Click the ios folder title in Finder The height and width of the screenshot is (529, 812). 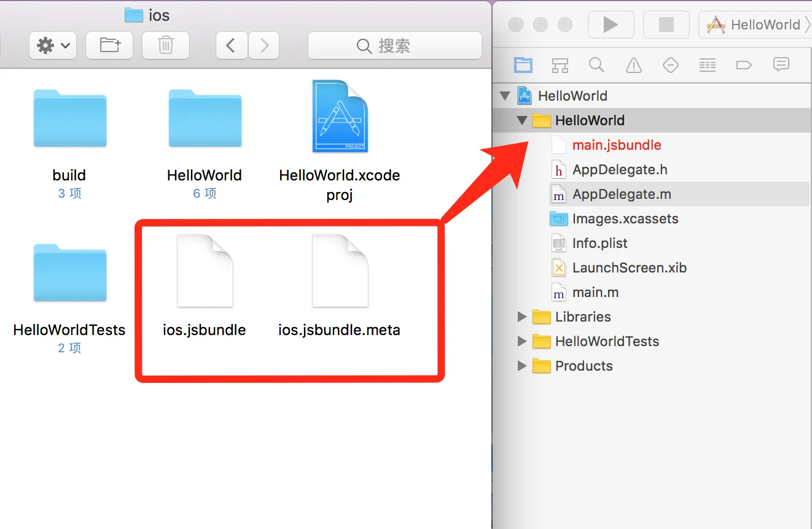point(147,15)
